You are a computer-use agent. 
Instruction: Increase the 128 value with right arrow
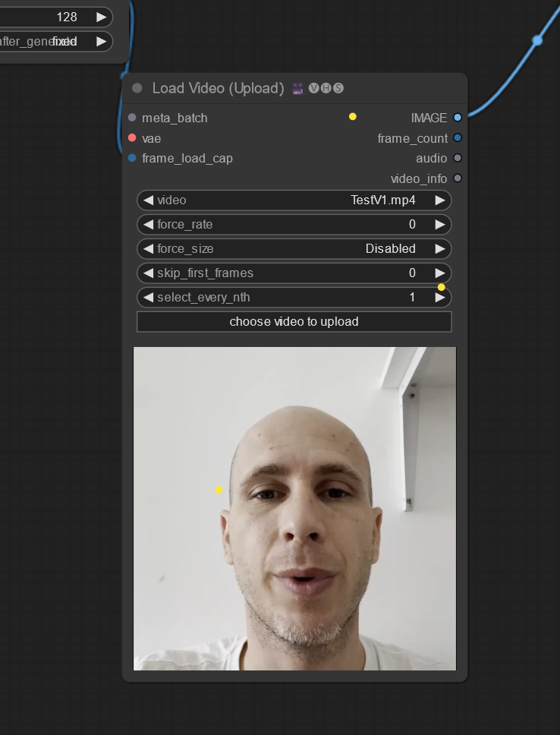(101, 17)
